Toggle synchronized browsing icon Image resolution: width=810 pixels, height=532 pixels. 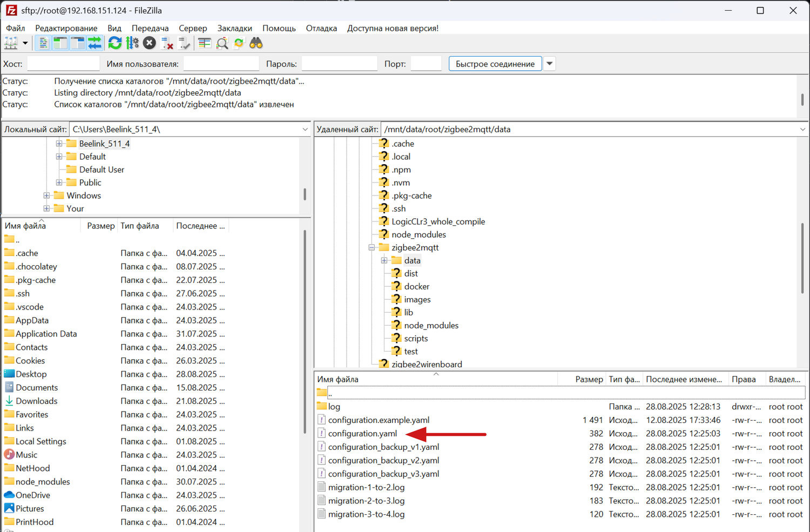[x=239, y=43]
